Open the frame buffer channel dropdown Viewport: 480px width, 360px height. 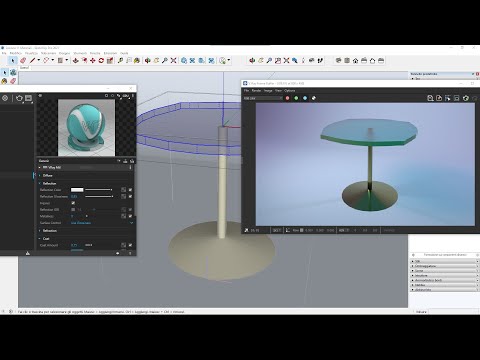coord(263,98)
